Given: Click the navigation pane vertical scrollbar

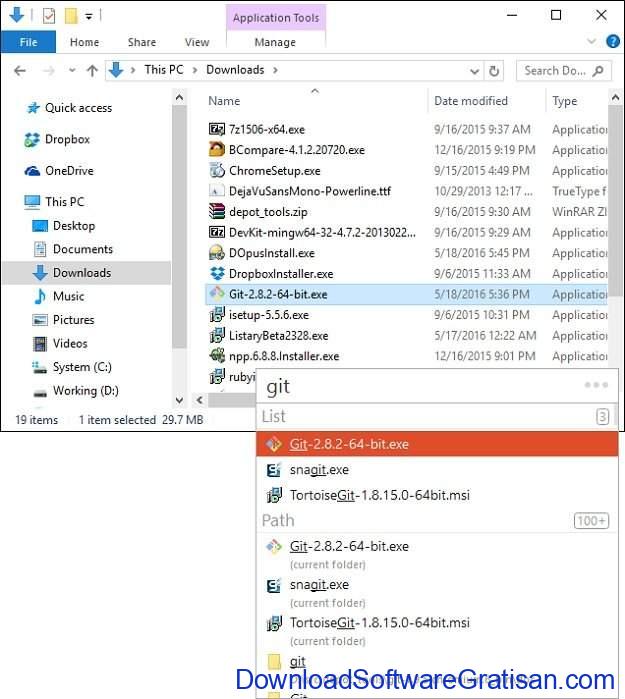Looking at the screenshot, I should (179, 226).
